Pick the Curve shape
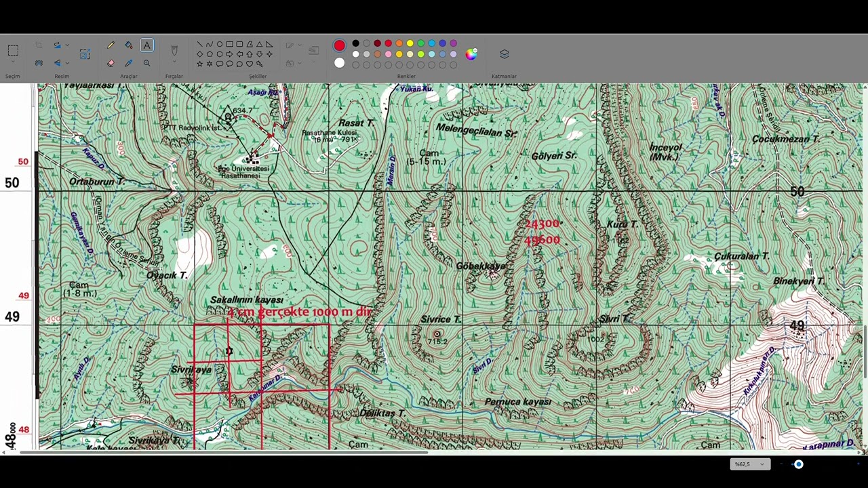The image size is (868, 488). 209,44
